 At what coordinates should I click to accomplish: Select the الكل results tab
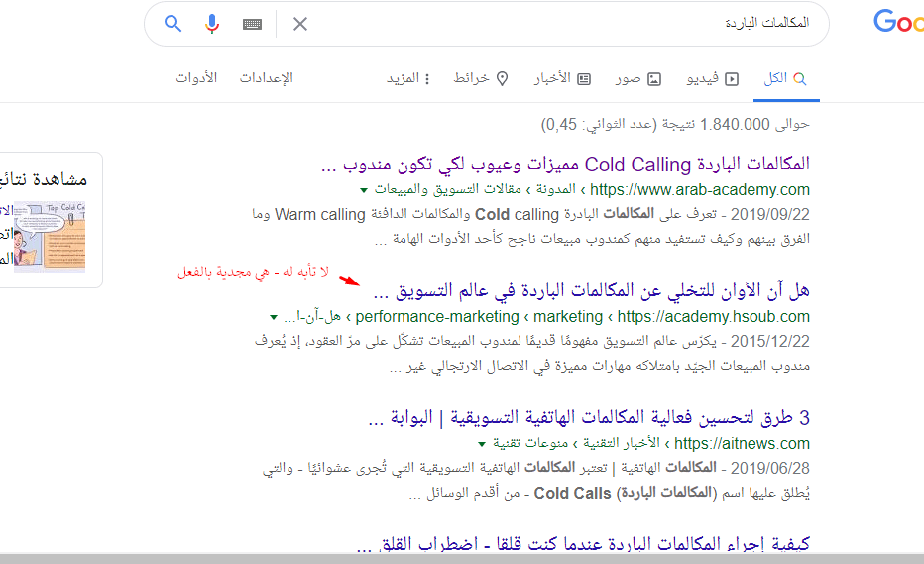[785, 78]
